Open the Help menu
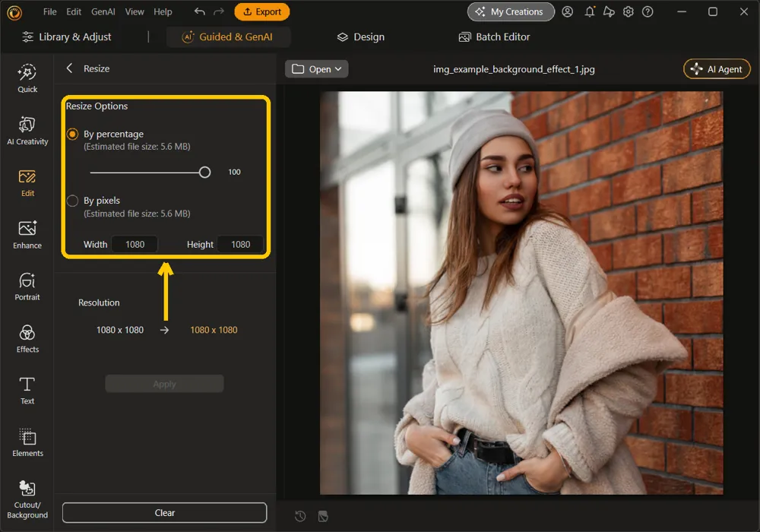760x532 pixels. (x=163, y=11)
